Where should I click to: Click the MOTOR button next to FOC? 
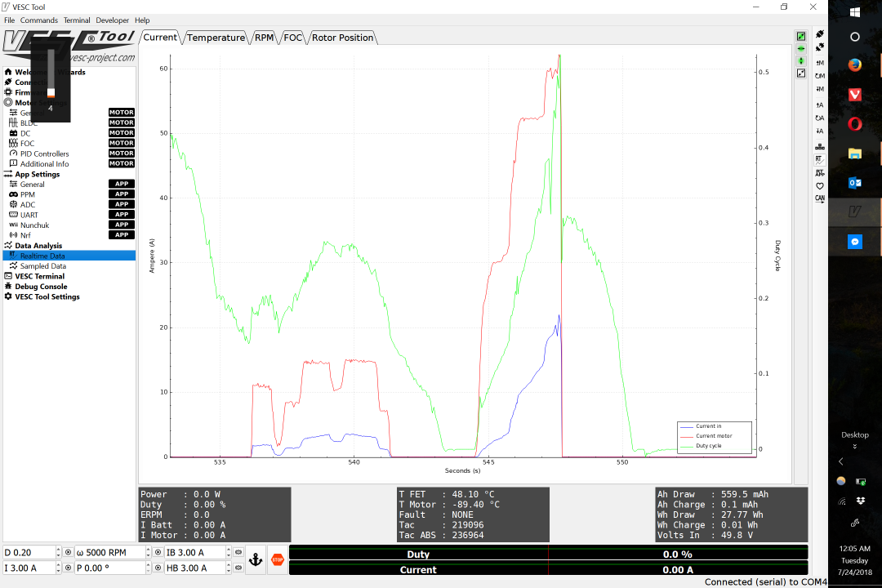120,143
